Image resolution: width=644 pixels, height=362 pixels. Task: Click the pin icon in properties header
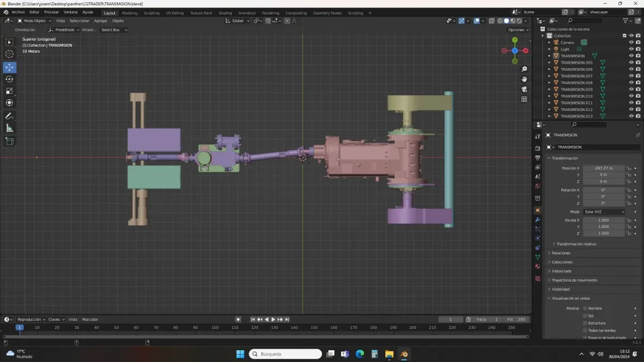pyautogui.click(x=638, y=135)
